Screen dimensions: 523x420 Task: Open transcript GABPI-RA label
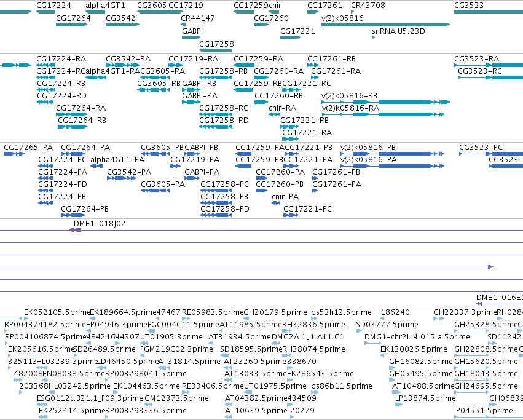(x=200, y=95)
